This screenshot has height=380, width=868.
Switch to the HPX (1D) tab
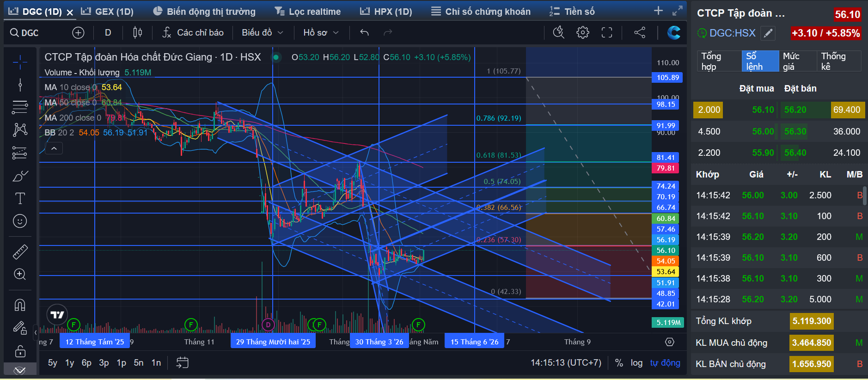(x=386, y=12)
